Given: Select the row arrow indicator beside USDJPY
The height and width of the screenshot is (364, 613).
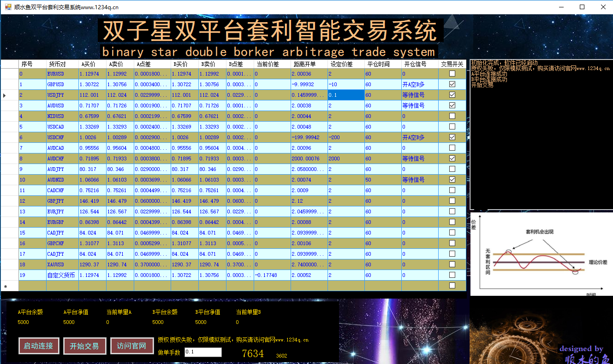Looking at the screenshot, I should [5, 95].
